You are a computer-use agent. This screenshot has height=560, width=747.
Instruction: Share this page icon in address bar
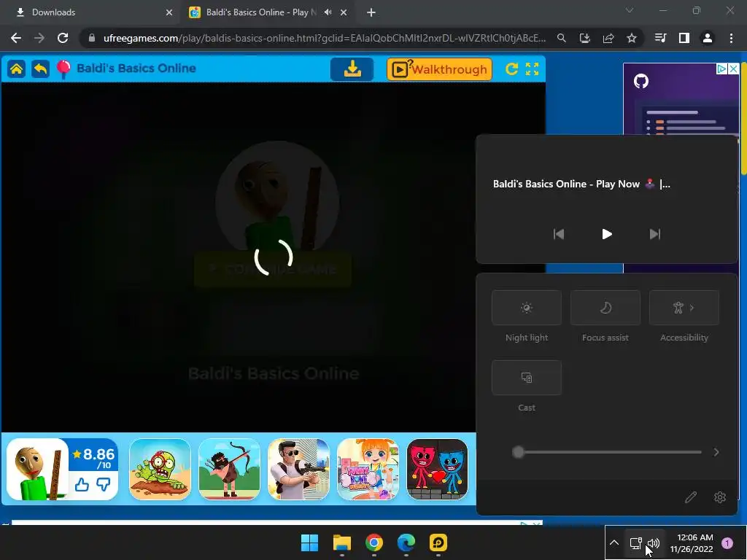pyautogui.click(x=608, y=38)
